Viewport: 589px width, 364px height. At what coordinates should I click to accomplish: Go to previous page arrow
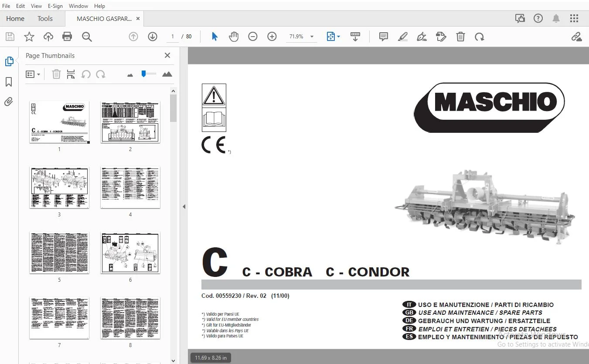click(133, 37)
